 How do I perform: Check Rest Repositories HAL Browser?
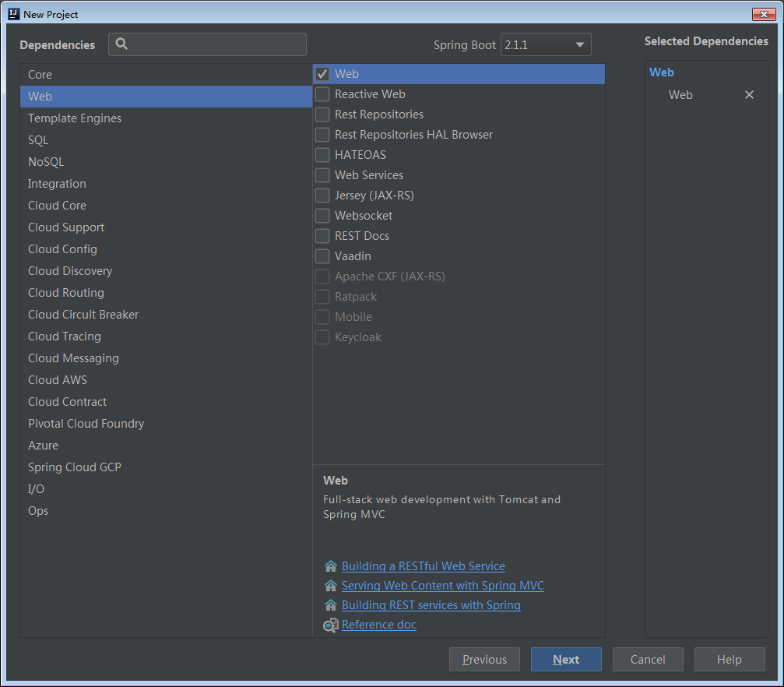pos(322,135)
